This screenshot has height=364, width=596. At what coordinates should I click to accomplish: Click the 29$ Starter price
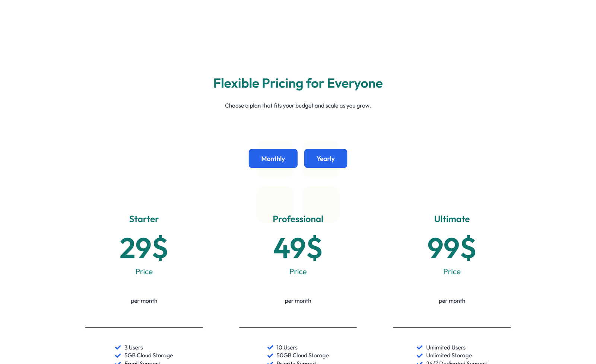click(144, 248)
